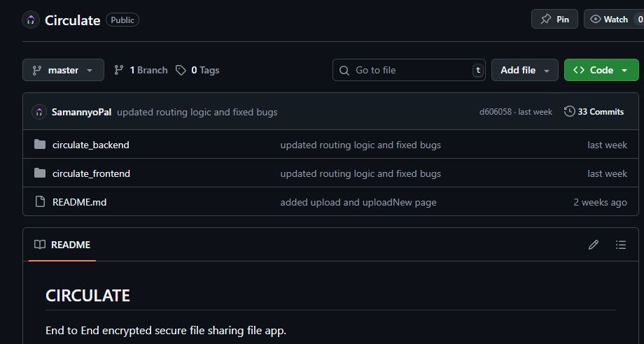Open commit hash d606058

[x=495, y=112]
